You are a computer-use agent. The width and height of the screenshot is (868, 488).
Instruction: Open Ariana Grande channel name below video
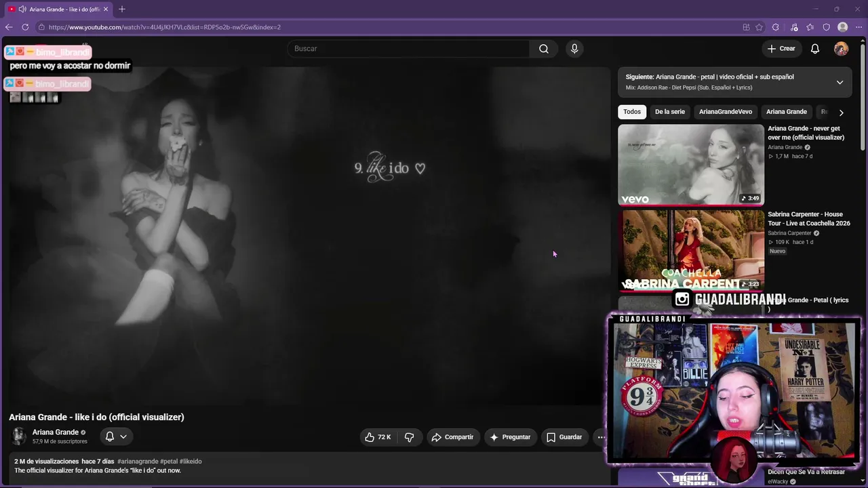tap(56, 432)
